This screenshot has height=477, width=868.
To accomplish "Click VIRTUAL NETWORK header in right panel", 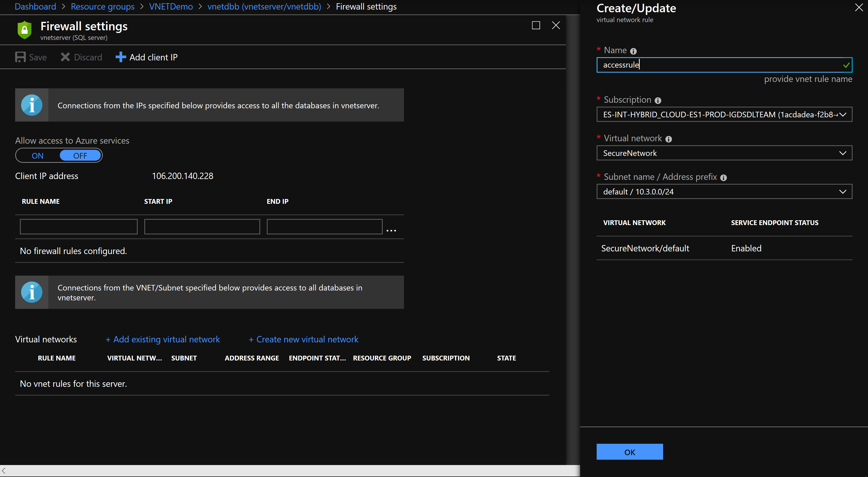I will pos(634,223).
